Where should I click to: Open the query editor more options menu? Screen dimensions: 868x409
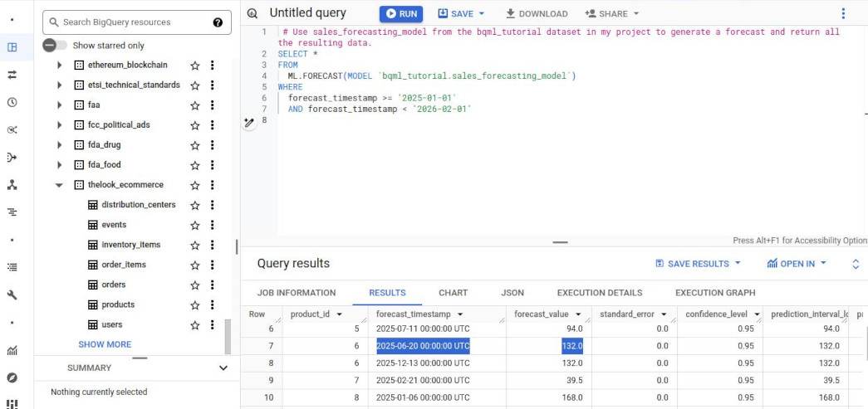pyautogui.click(x=843, y=14)
